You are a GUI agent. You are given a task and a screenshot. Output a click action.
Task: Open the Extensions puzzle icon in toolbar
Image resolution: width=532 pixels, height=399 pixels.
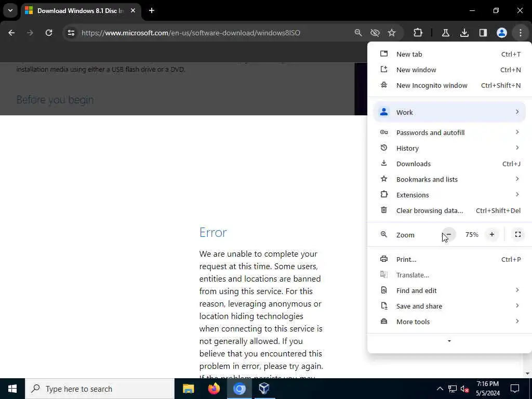[x=418, y=33]
